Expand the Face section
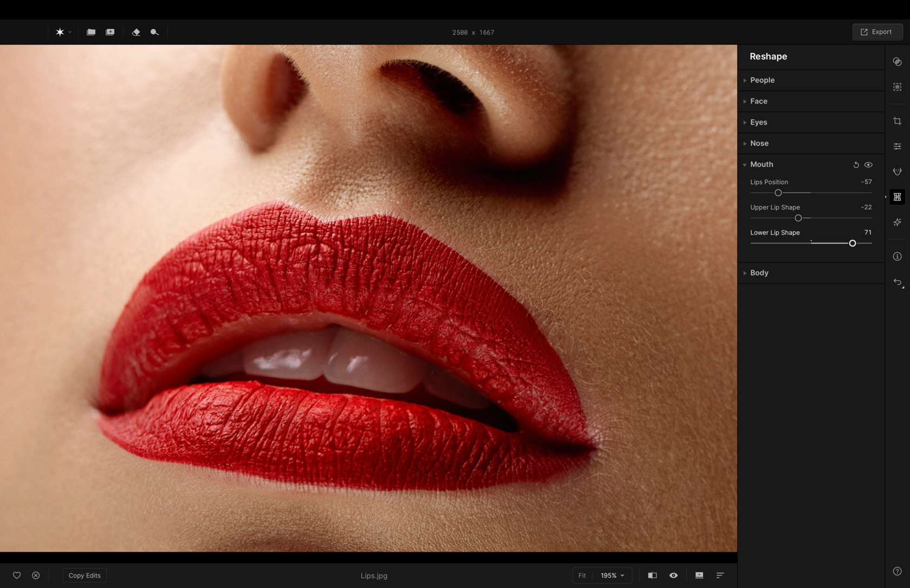910x588 pixels. [x=758, y=101]
